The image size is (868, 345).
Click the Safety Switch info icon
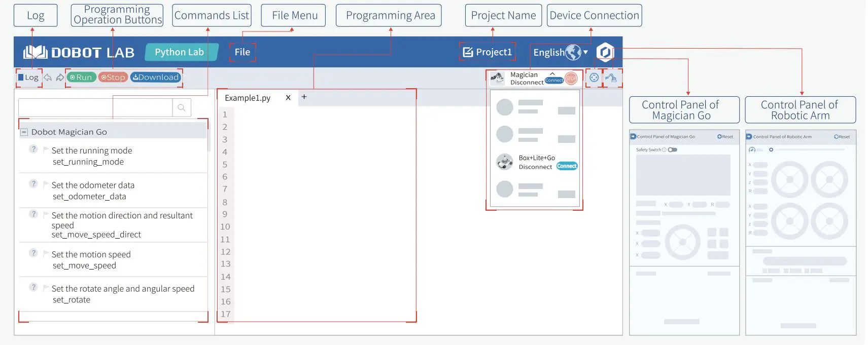pyautogui.click(x=664, y=149)
